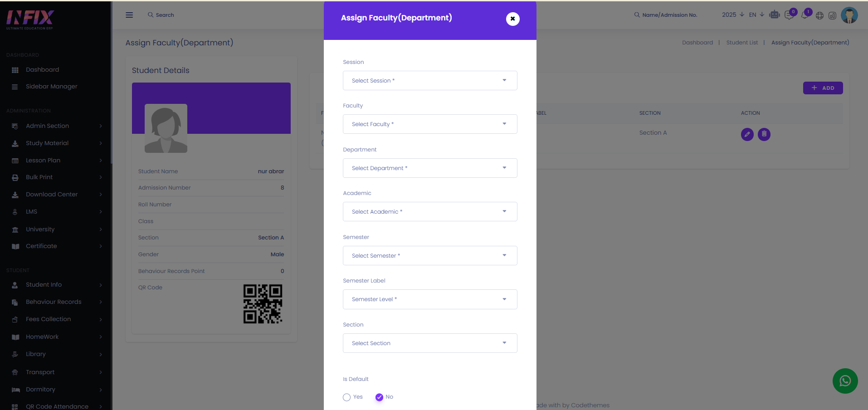Expand the Bulk Print menu
Image resolution: width=868 pixels, height=410 pixels.
[57, 177]
